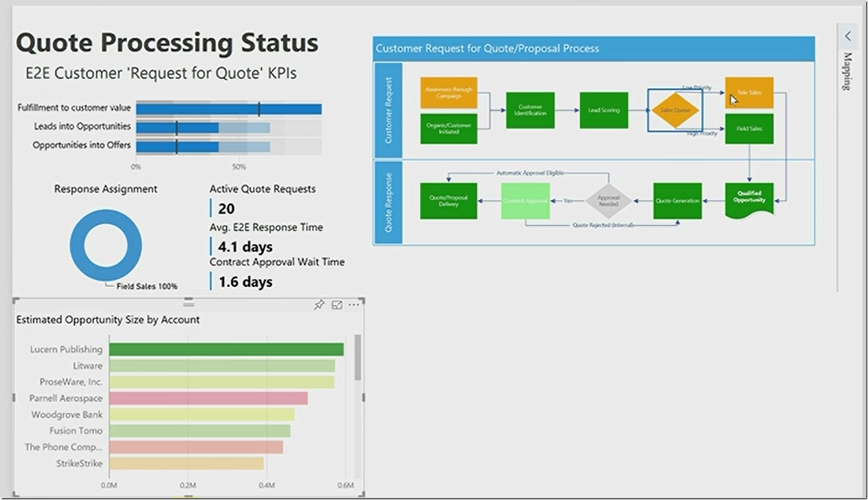Click the Qualified Opportunity document shape
This screenshot has height=500, width=868.
pos(749,200)
